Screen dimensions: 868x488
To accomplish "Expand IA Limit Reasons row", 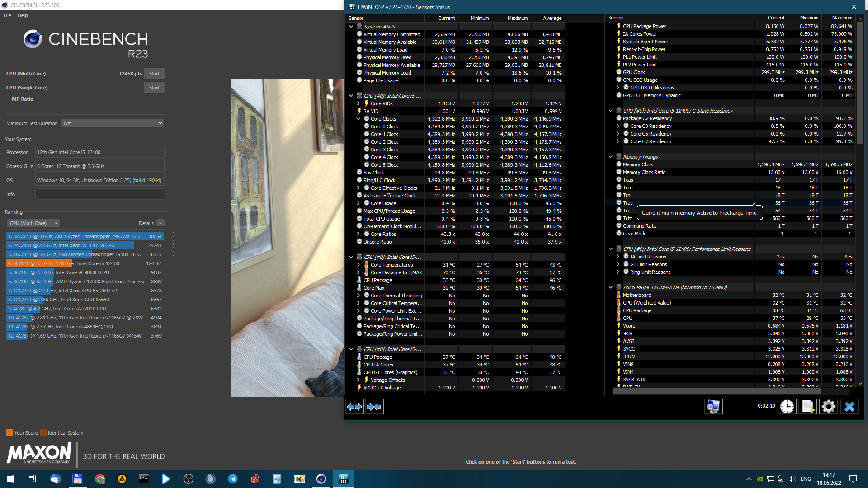I will (618, 257).
